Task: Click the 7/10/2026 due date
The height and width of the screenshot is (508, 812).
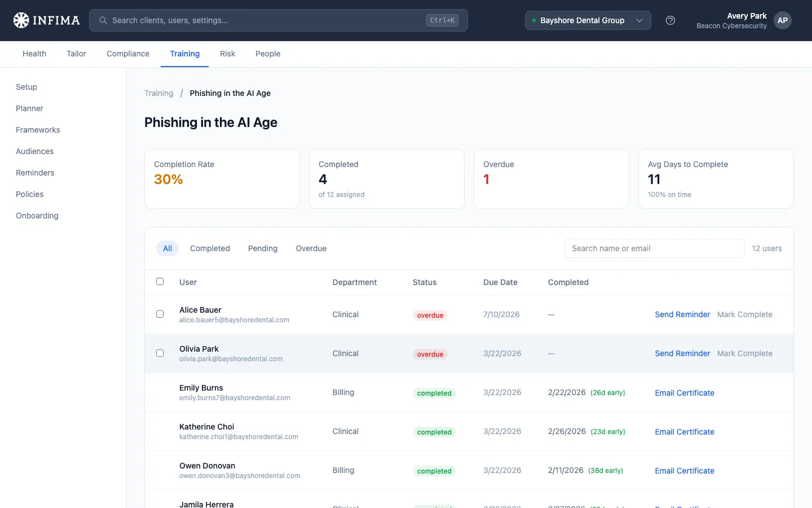Action: [501, 314]
